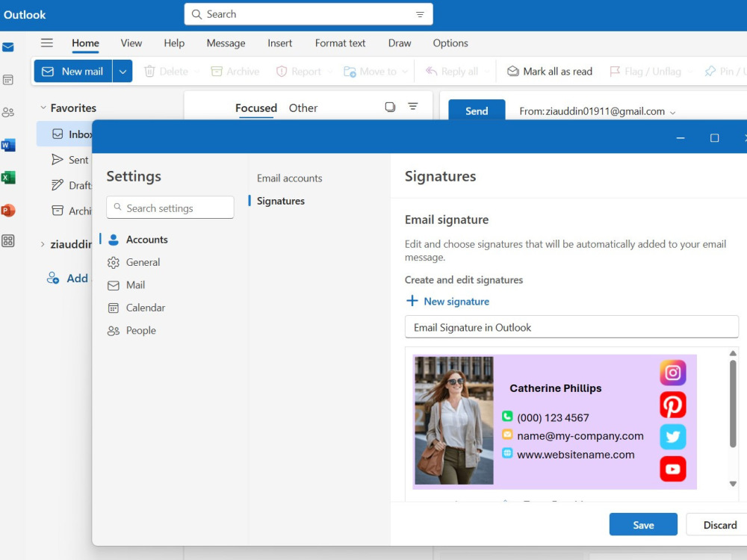This screenshot has height=560, width=747.
Task: Click the signature name field
Action: [x=571, y=327]
